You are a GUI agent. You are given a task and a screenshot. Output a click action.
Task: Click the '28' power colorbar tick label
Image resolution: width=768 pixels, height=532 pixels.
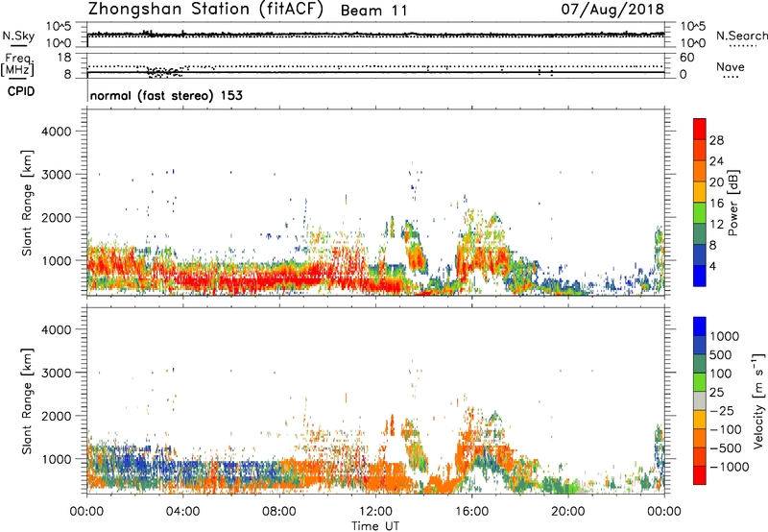click(x=716, y=140)
